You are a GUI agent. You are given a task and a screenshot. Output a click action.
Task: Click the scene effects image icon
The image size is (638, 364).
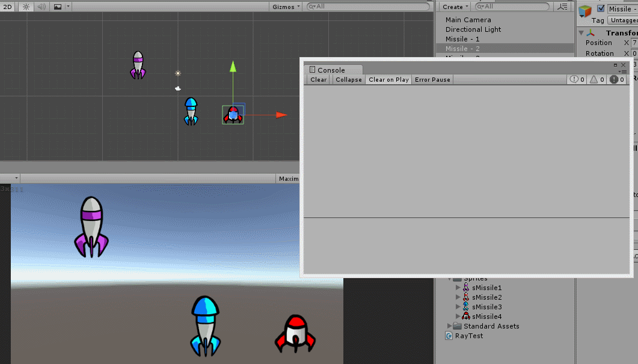[x=57, y=7]
